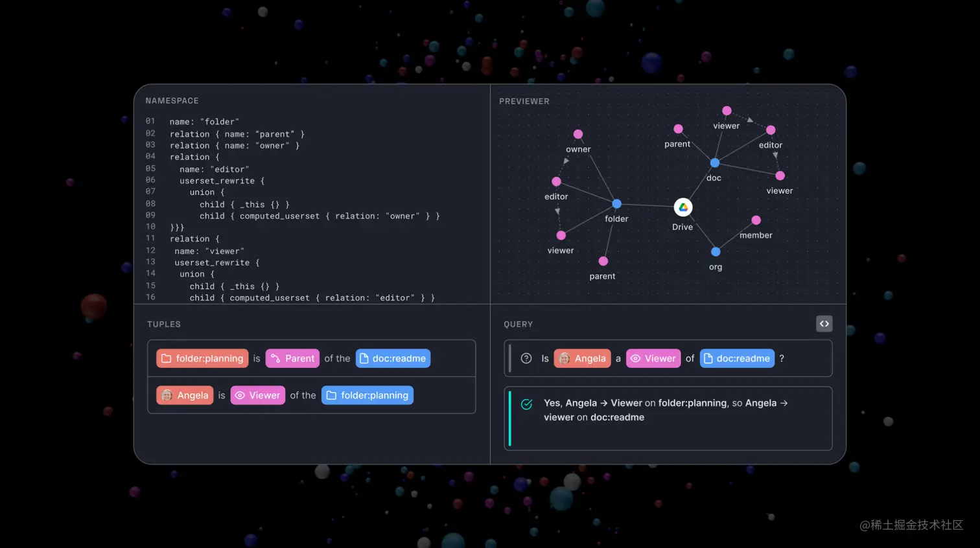The width and height of the screenshot is (980, 548).
Task: Click the topmost viewer node above doc
Action: 727,111
